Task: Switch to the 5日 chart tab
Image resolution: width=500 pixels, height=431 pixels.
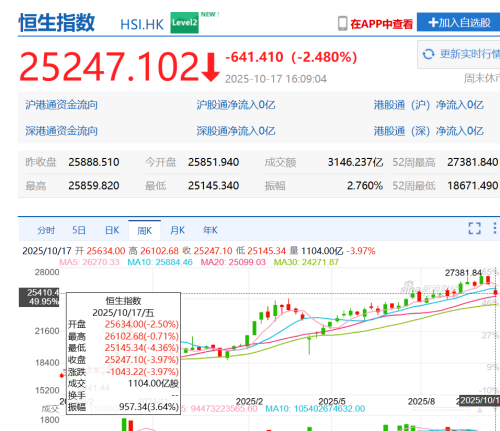Action: pos(79,230)
